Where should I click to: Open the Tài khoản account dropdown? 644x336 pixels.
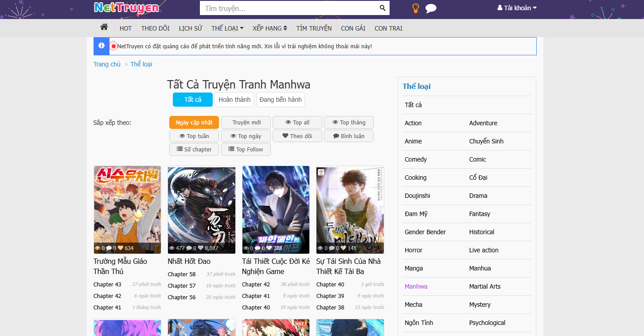pyautogui.click(x=517, y=8)
